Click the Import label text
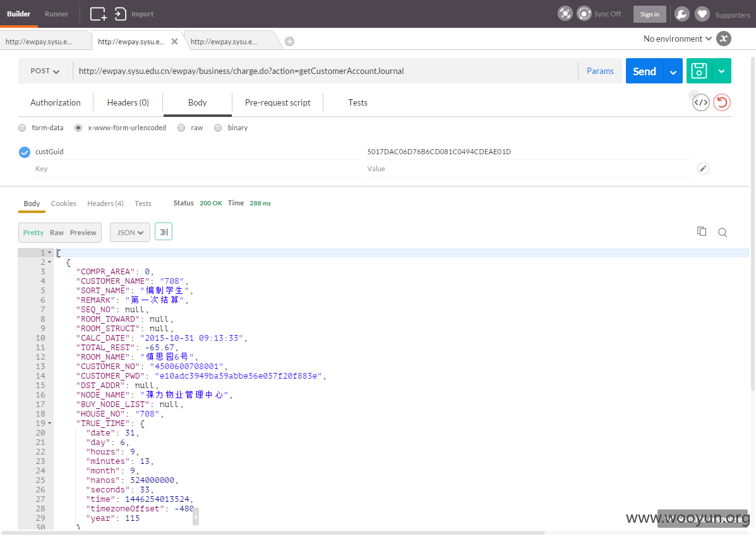Viewport: 756px width, 536px height. coord(142,14)
